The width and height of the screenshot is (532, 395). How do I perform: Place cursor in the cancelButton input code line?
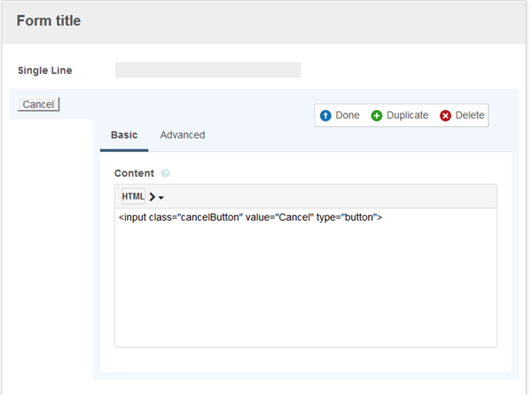pos(250,217)
